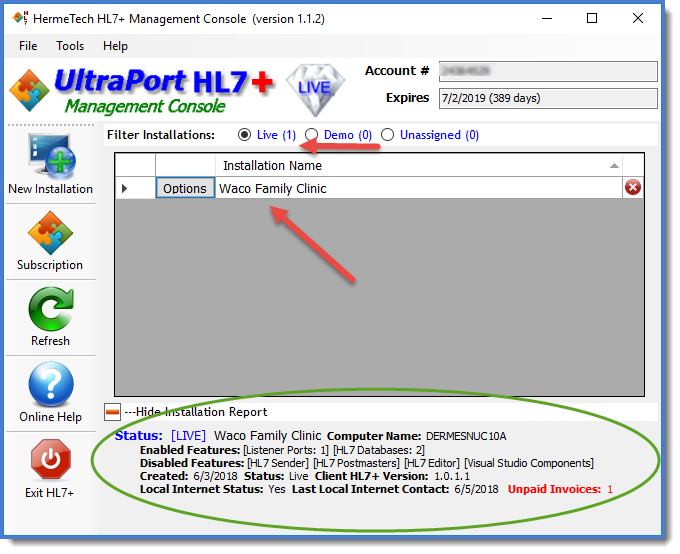Click the UltraPort HL7+ puzzle logo
Image resolution: width=680 pixels, height=554 pixels.
click(29, 90)
